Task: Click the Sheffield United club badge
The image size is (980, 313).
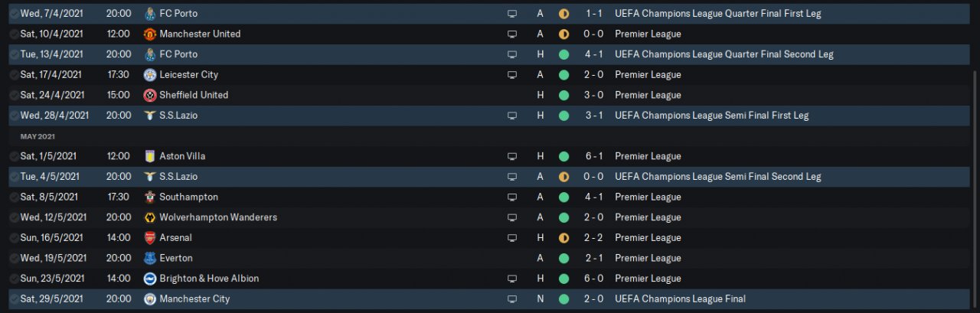Action: click(150, 95)
